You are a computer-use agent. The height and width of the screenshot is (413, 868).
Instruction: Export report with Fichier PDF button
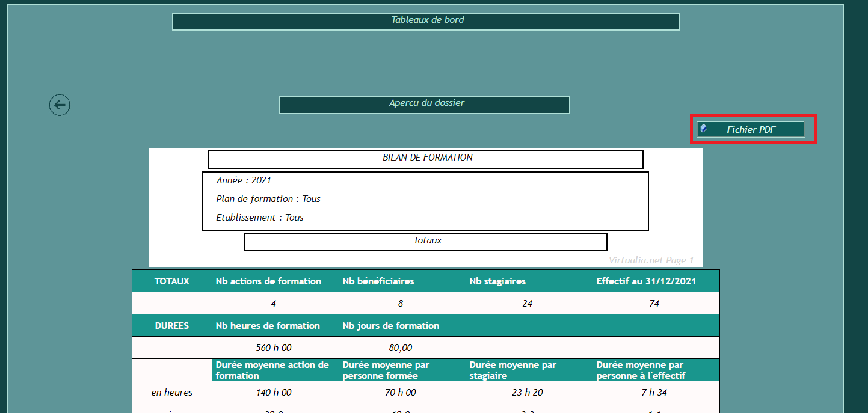751,129
